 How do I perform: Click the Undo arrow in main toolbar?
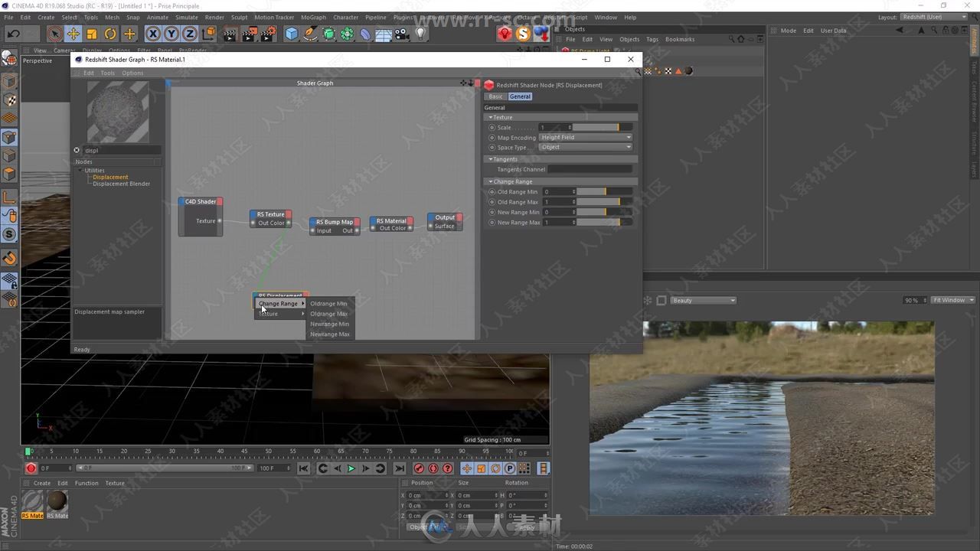tap(14, 34)
